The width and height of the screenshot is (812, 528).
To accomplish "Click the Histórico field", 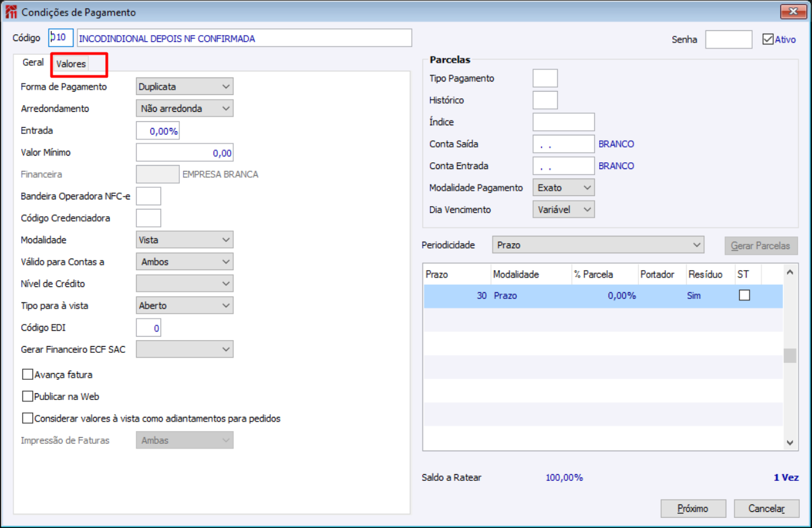I will click(545, 100).
